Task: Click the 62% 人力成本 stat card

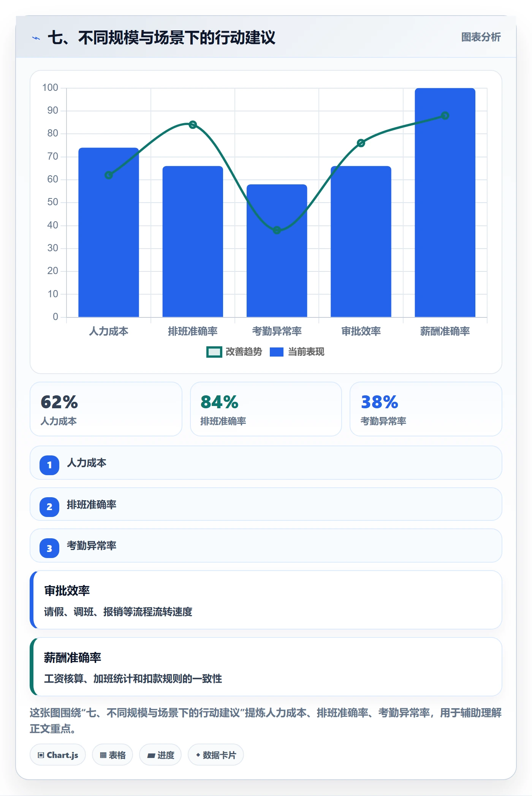Action: pos(106,409)
